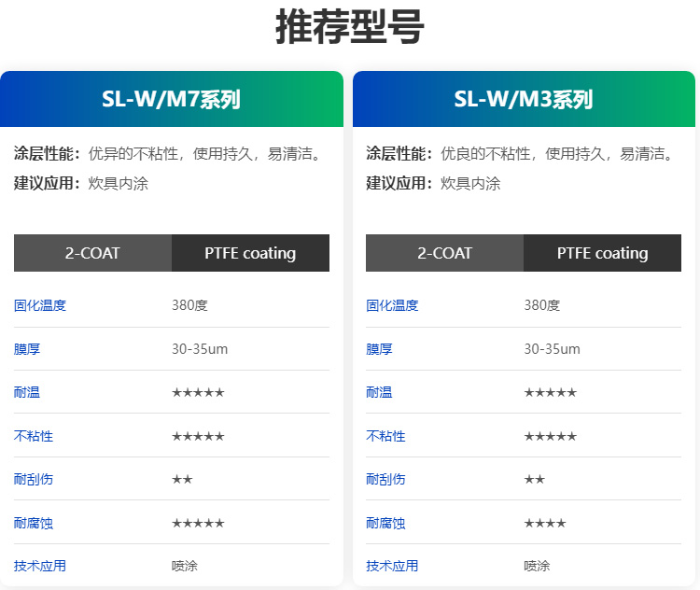This screenshot has height=590, width=700.
Task: Click 涂层性能 label in the M7 card
Action: [x=47, y=154]
